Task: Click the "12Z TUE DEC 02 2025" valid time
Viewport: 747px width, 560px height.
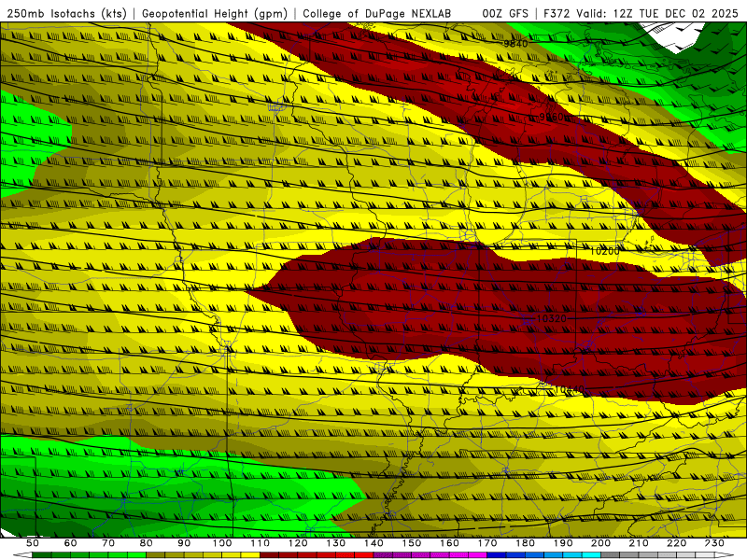Action: 675,13
